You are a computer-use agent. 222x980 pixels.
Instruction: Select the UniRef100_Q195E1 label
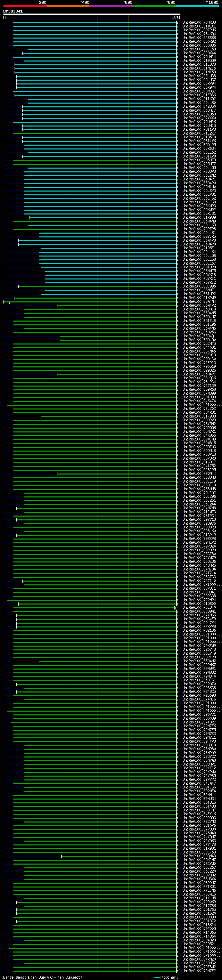pyautogui.click(x=199, y=248)
